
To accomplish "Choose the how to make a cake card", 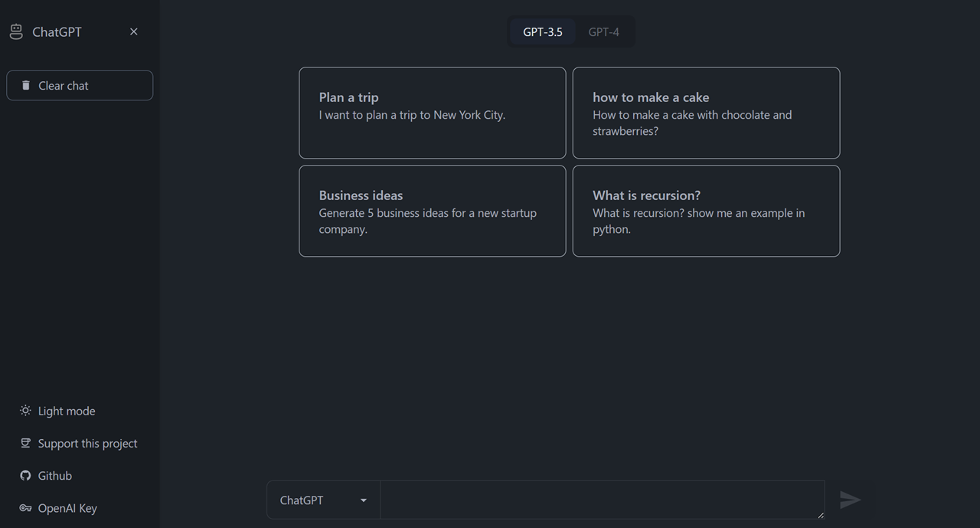I will pyautogui.click(x=705, y=113).
